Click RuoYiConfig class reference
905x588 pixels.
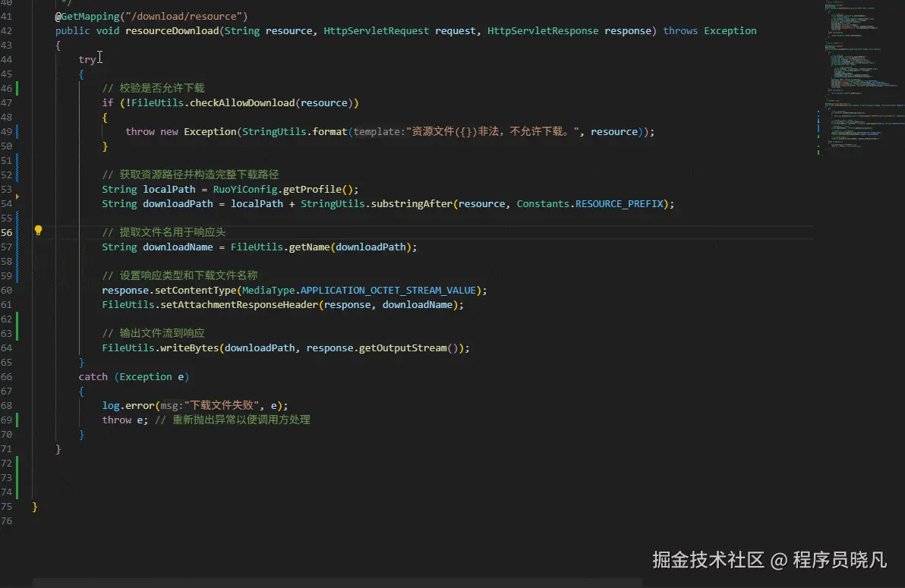click(245, 189)
